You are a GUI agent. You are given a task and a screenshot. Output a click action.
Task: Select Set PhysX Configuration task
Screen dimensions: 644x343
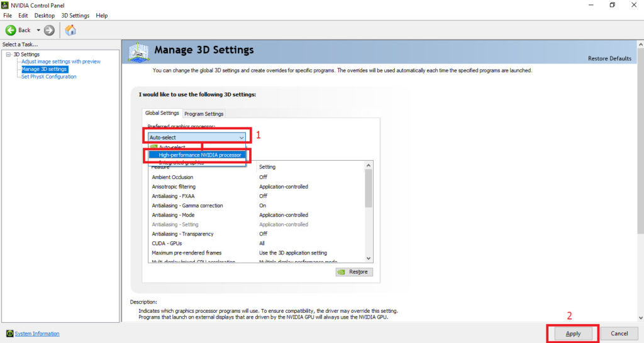[49, 77]
